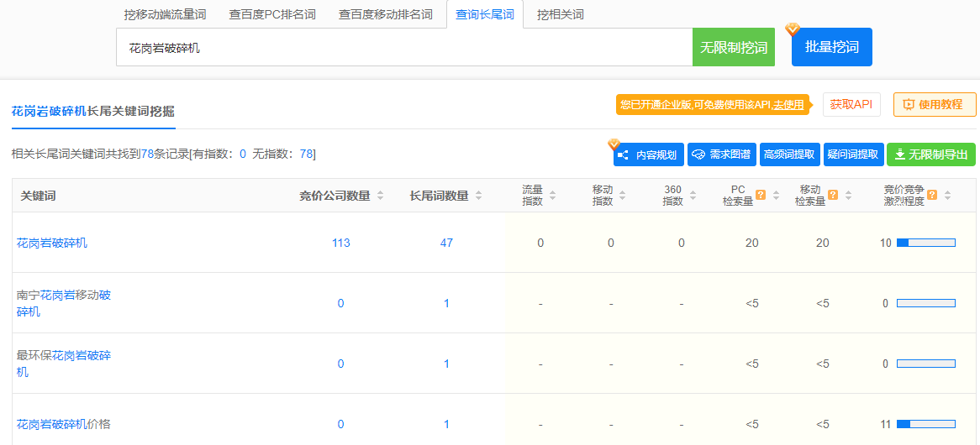Click the 去使用 link in orange banner

tap(788, 105)
